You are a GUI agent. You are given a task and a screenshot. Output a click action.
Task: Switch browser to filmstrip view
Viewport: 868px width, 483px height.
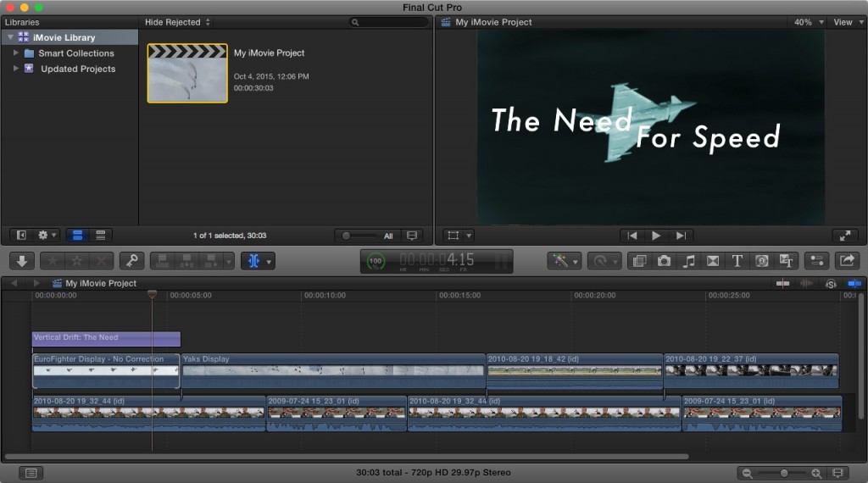(x=77, y=236)
